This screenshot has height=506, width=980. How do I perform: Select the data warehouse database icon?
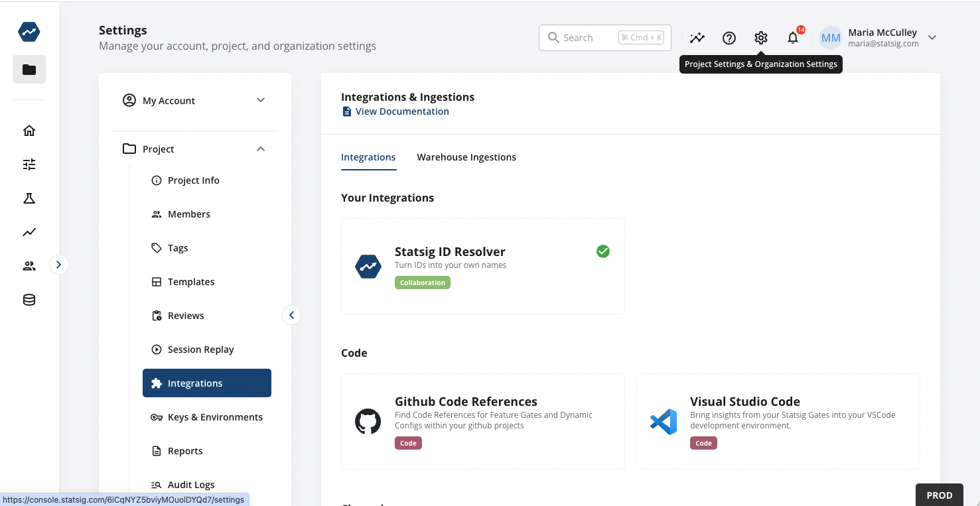pos(29,299)
